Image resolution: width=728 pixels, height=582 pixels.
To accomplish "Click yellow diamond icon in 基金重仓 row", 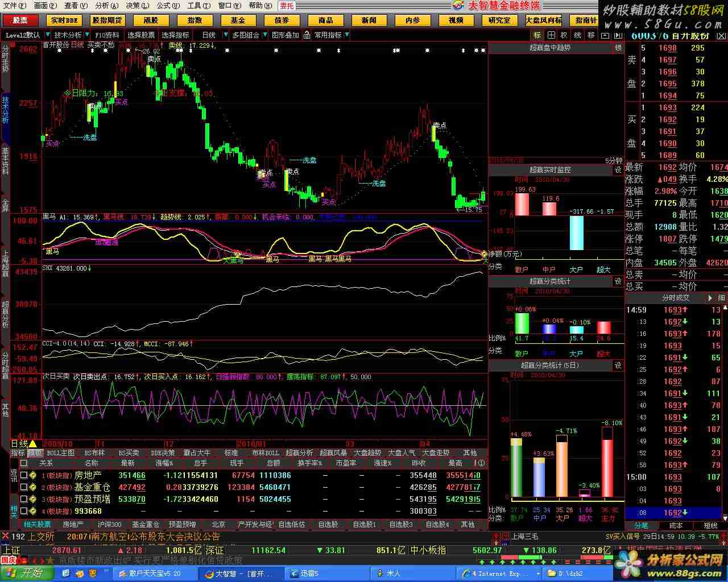I will [32, 488].
